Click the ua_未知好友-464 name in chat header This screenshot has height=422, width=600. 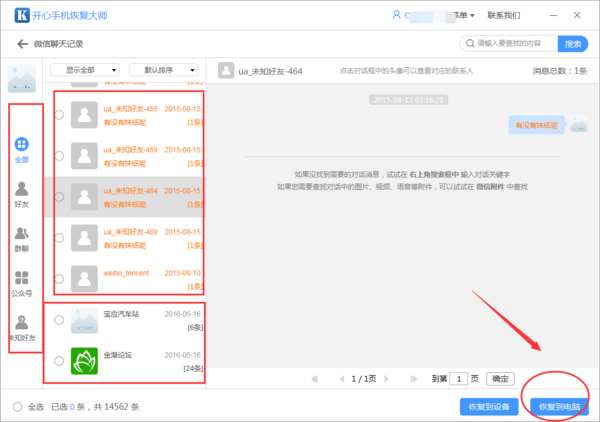click(x=270, y=71)
